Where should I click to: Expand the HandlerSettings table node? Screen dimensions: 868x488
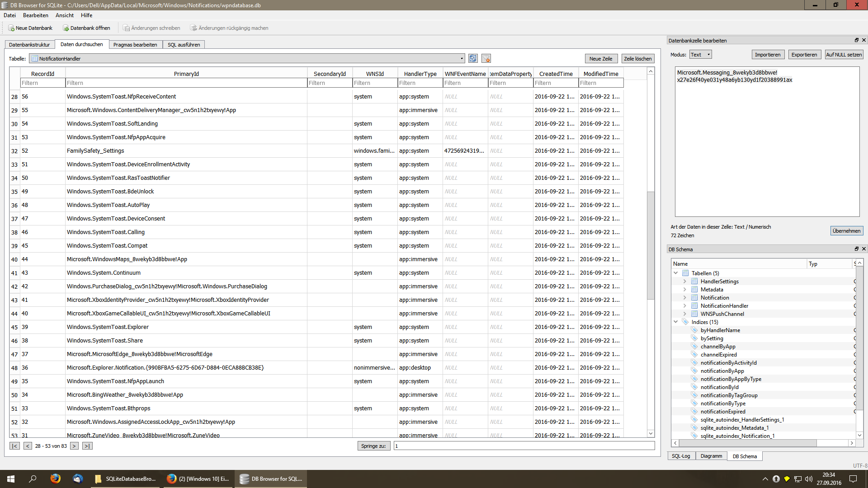[684, 282]
